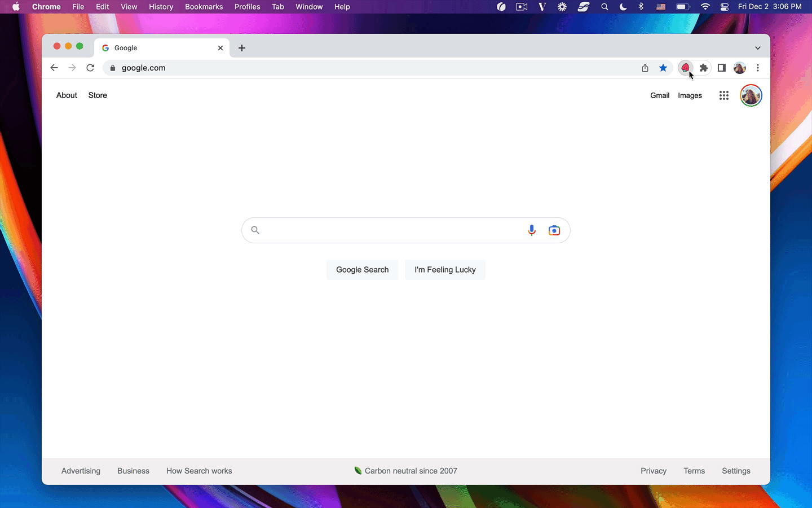Open new tab with plus button
Screen dimensions: 812x508
tap(242, 48)
